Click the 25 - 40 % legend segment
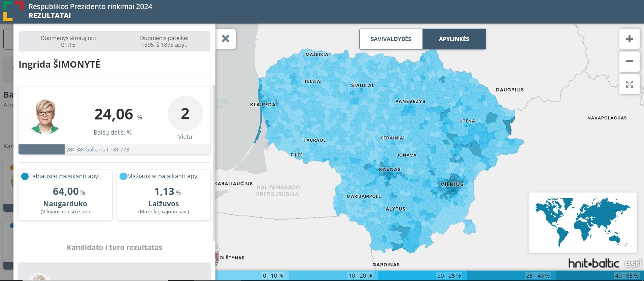The image size is (644, 281). pyautogui.click(x=511, y=276)
